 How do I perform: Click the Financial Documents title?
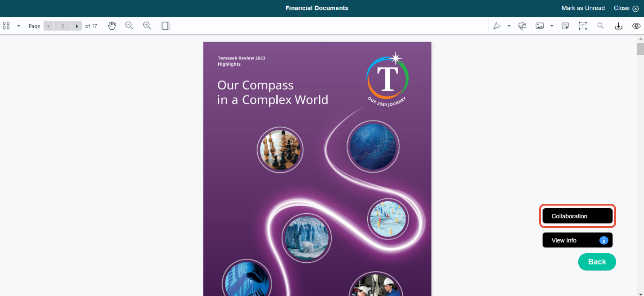(317, 8)
